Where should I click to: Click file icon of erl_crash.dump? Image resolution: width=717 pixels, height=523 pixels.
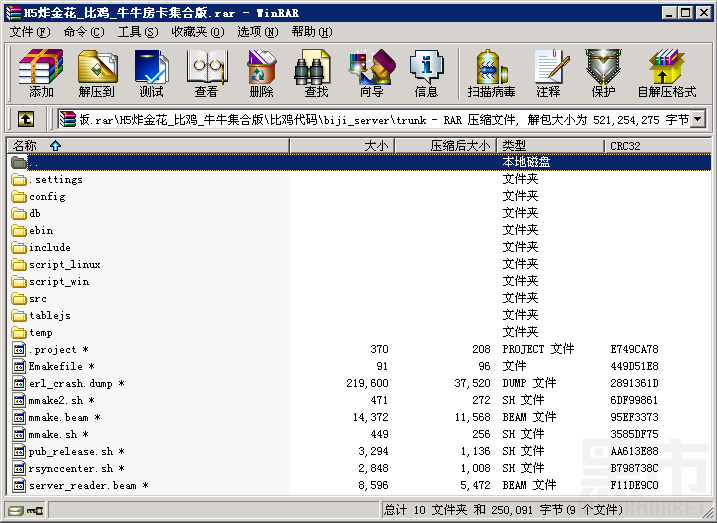(19, 383)
